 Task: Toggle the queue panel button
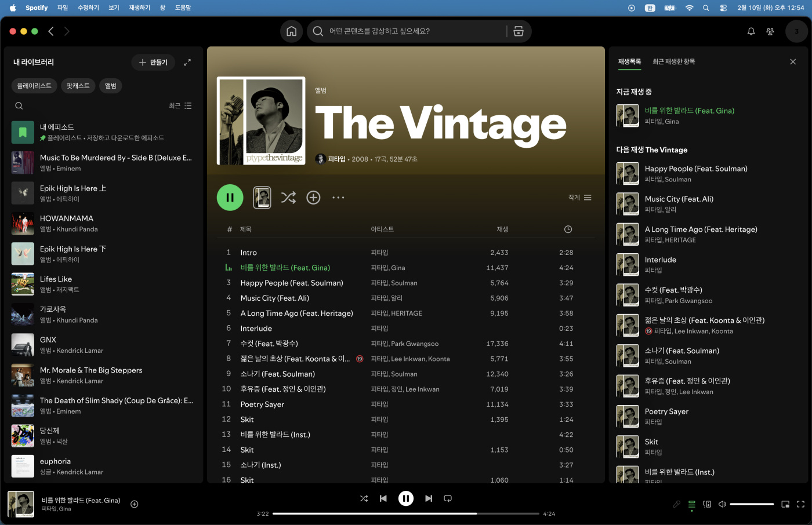(x=692, y=504)
